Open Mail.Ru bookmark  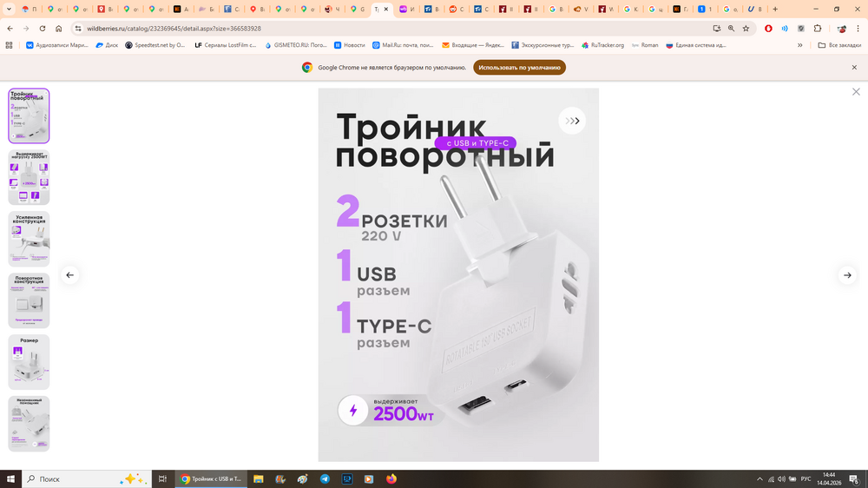[x=403, y=45]
